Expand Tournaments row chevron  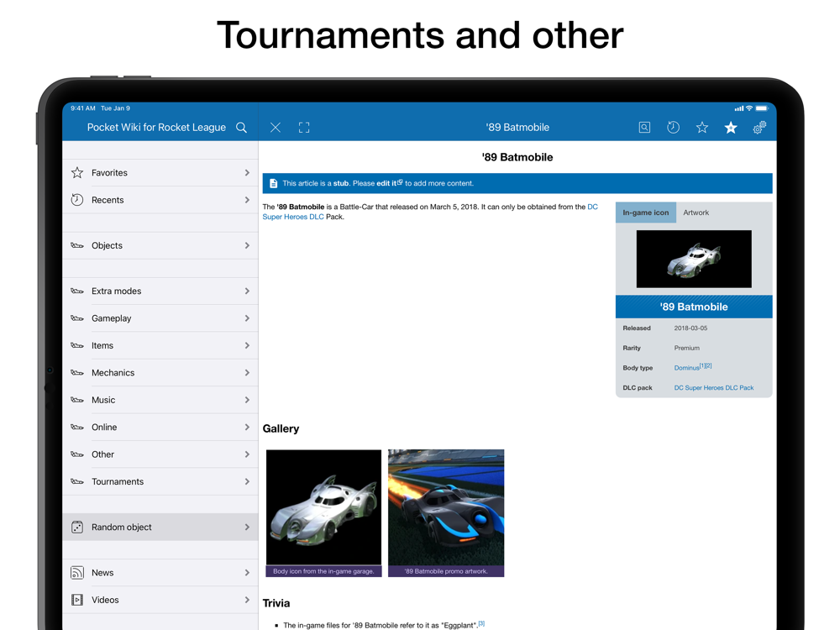click(x=247, y=481)
